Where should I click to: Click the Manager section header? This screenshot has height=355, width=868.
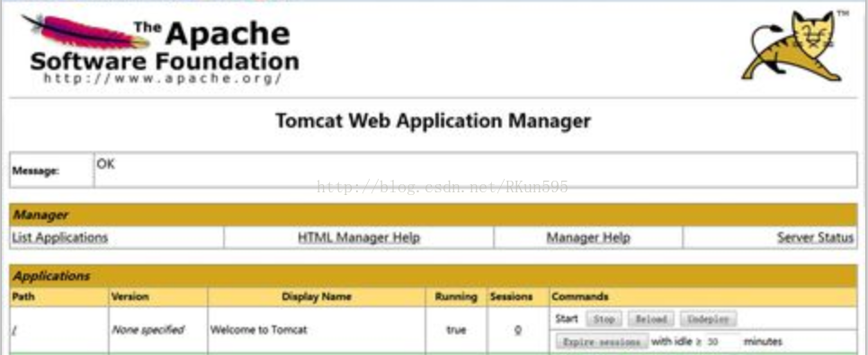click(433, 215)
